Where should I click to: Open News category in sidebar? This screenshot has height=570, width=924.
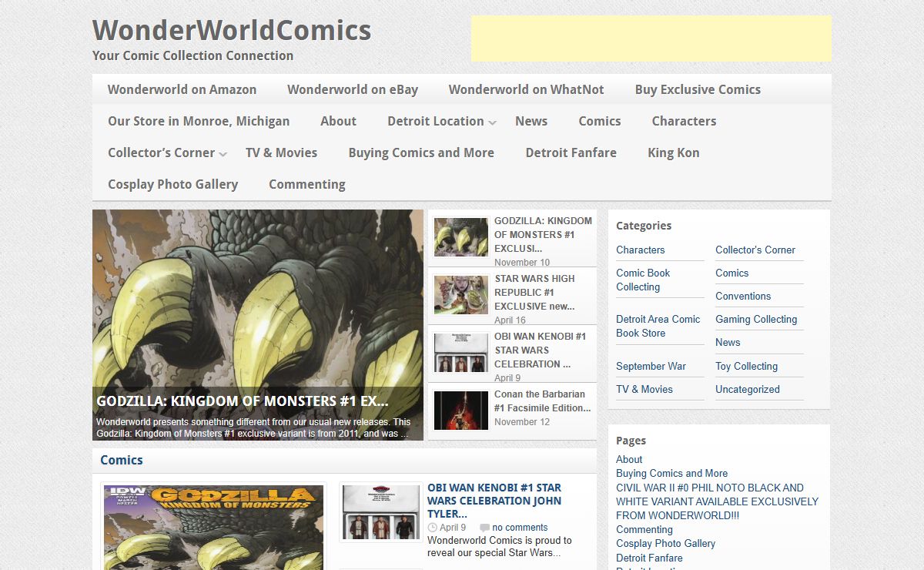(x=728, y=342)
